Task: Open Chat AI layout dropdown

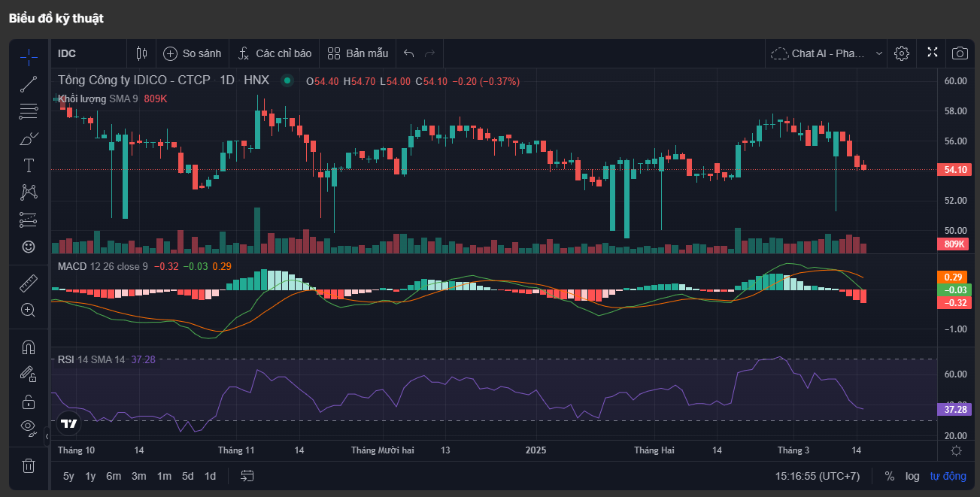Action: tap(827, 53)
